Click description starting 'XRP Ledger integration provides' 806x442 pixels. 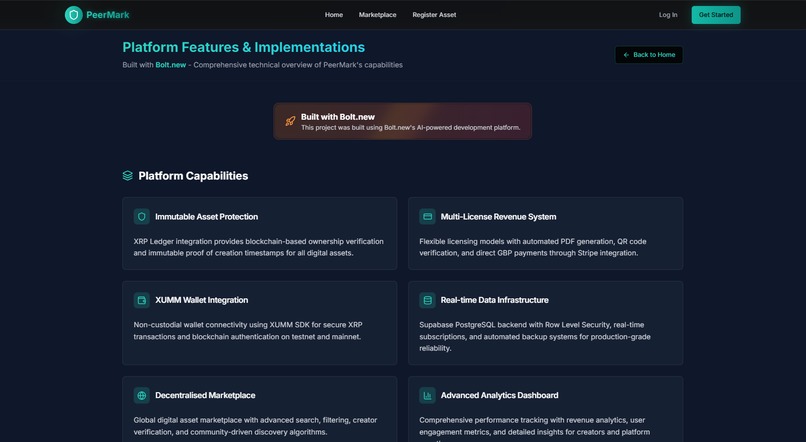(x=259, y=247)
